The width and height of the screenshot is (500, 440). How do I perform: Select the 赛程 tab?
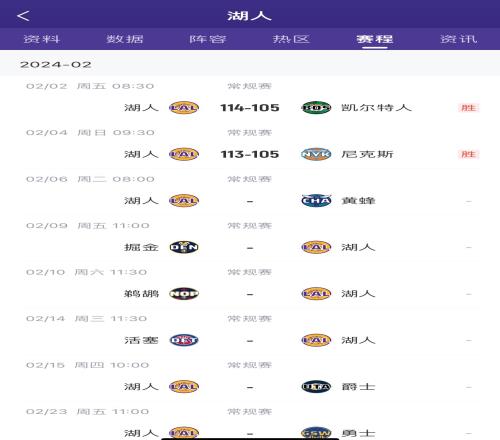coord(375,39)
